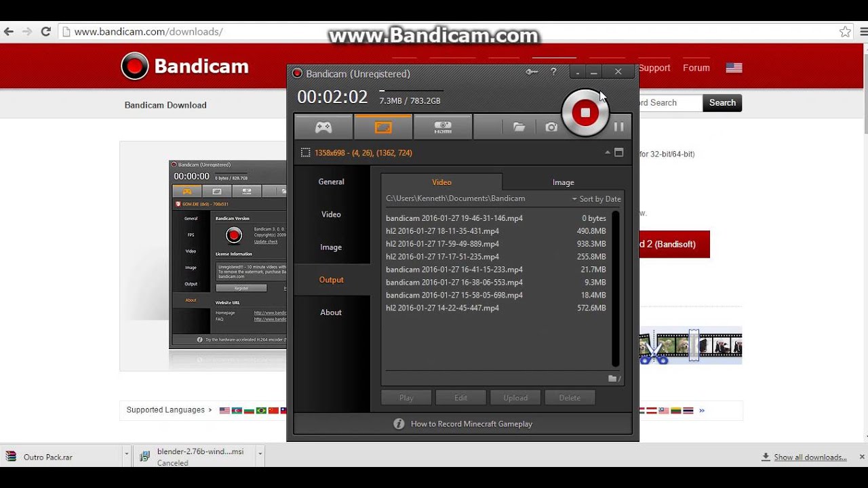This screenshot has width=868, height=488.
Task: Select hl2 2016-01-27 14-22-45-447.mp4
Action: [x=496, y=308]
